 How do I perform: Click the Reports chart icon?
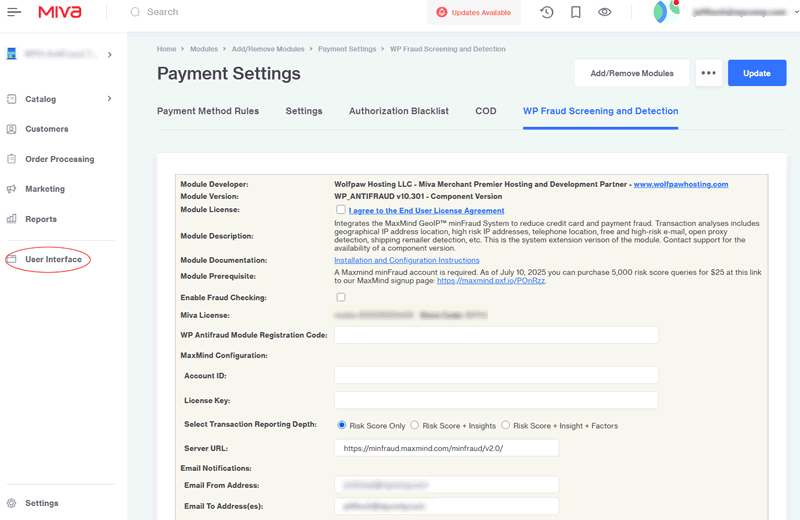click(12, 219)
